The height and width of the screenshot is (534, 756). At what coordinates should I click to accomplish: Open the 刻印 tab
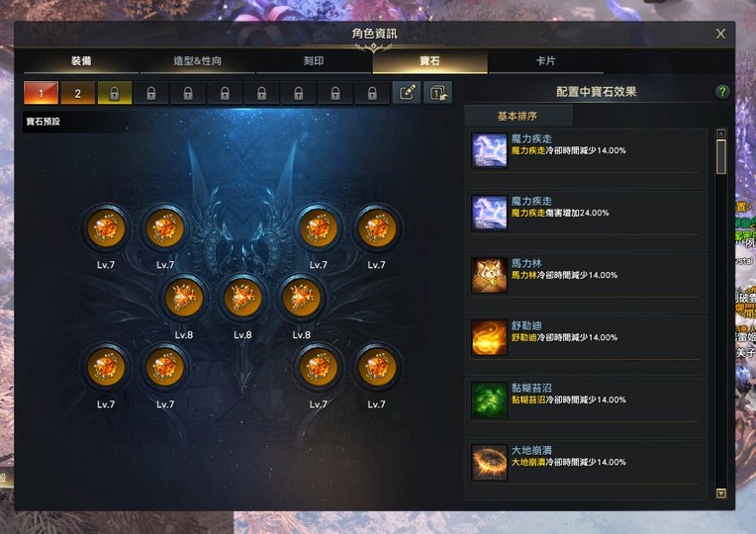pos(314,61)
